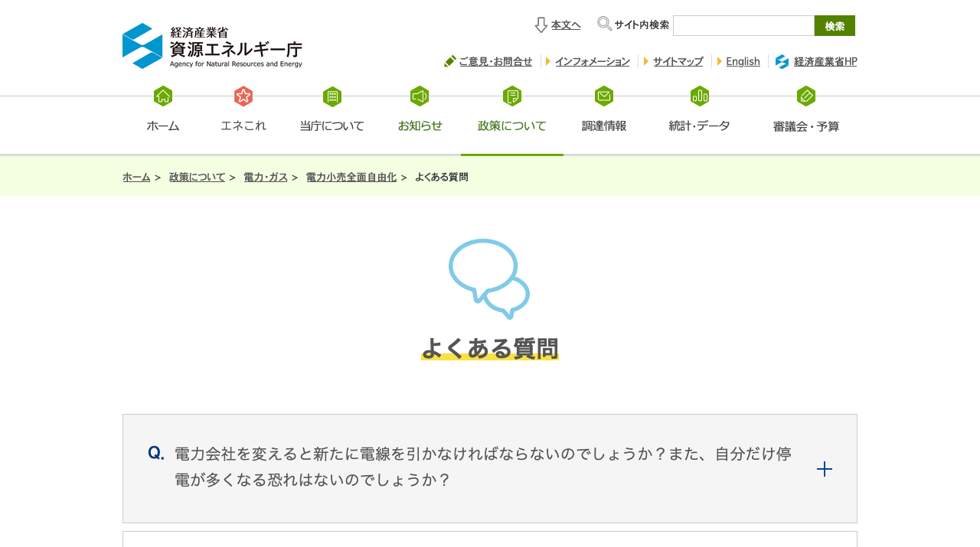Viewport: 980px width, 547px height.
Task: Click the orange arrow before インフォメーション
Action: 548,61
